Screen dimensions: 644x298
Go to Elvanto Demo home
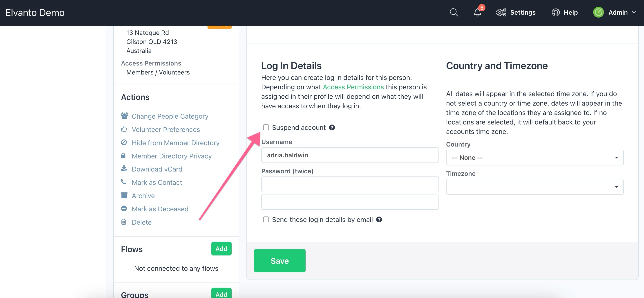(x=35, y=13)
